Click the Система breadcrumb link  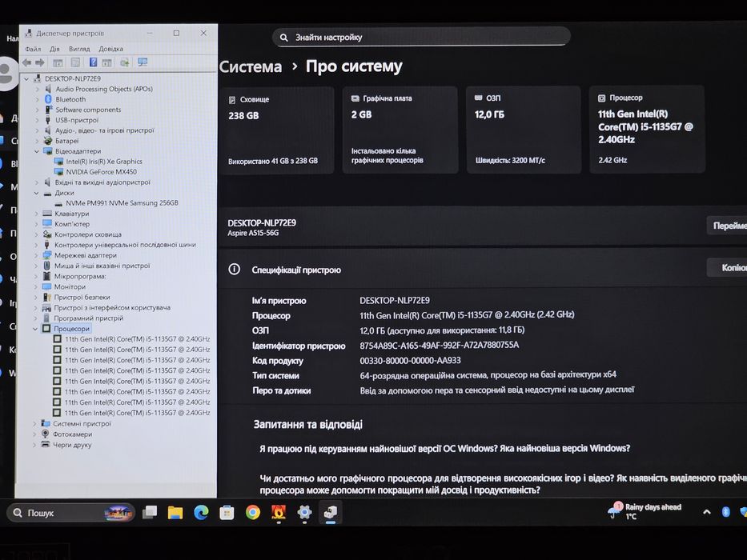pos(251,66)
